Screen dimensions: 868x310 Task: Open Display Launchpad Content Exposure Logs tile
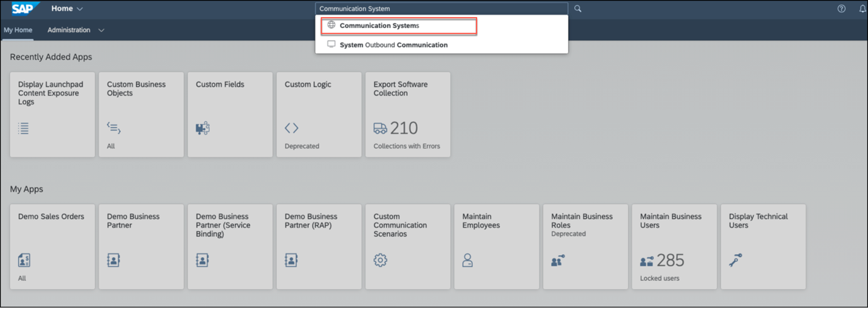click(52, 115)
